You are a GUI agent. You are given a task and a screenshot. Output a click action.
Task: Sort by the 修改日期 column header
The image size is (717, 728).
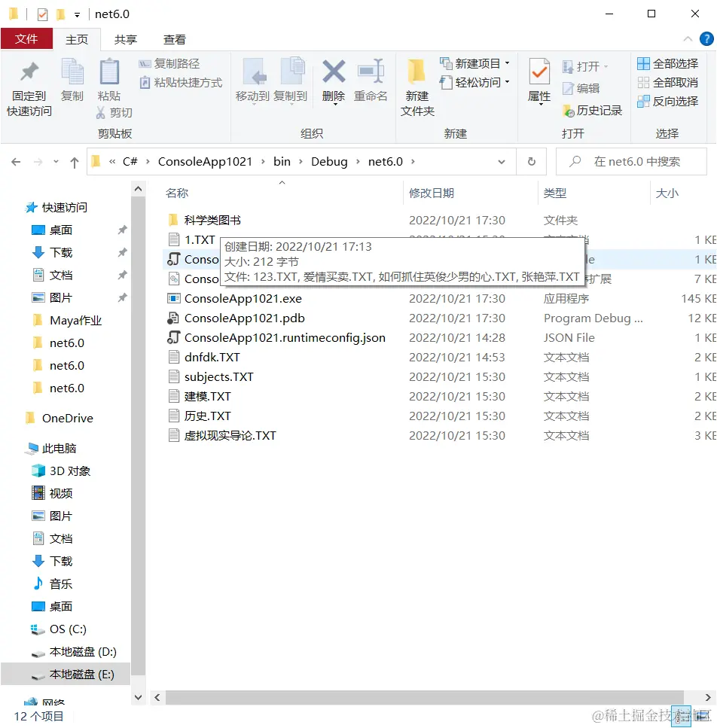(x=432, y=193)
